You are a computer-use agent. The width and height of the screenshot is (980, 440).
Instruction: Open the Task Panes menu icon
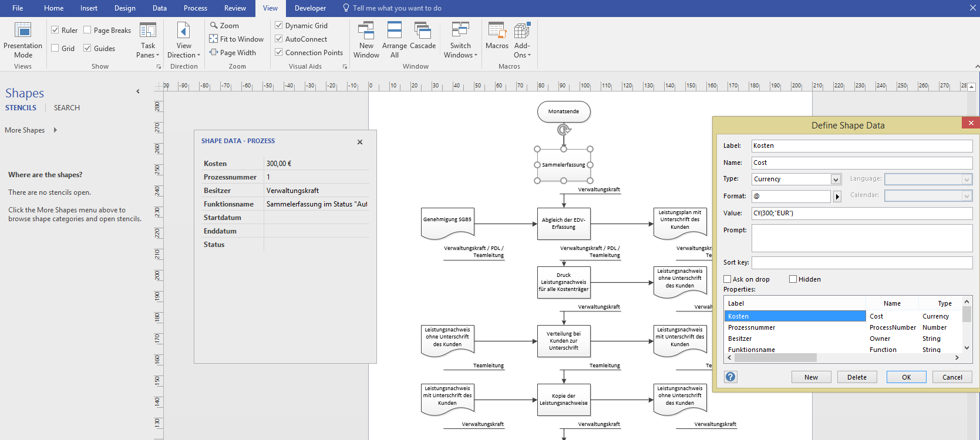148,31
